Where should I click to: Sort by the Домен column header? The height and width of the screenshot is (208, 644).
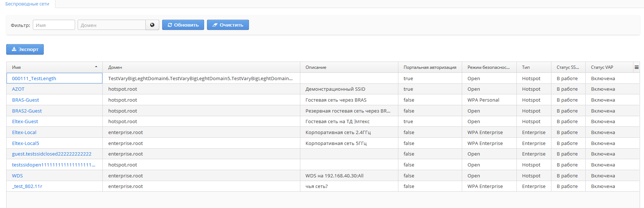pos(115,67)
